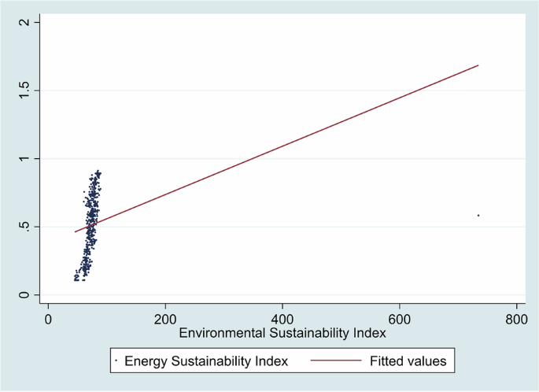Click the y-axis tick label 0
539x392 pixels.
[x=25, y=295]
